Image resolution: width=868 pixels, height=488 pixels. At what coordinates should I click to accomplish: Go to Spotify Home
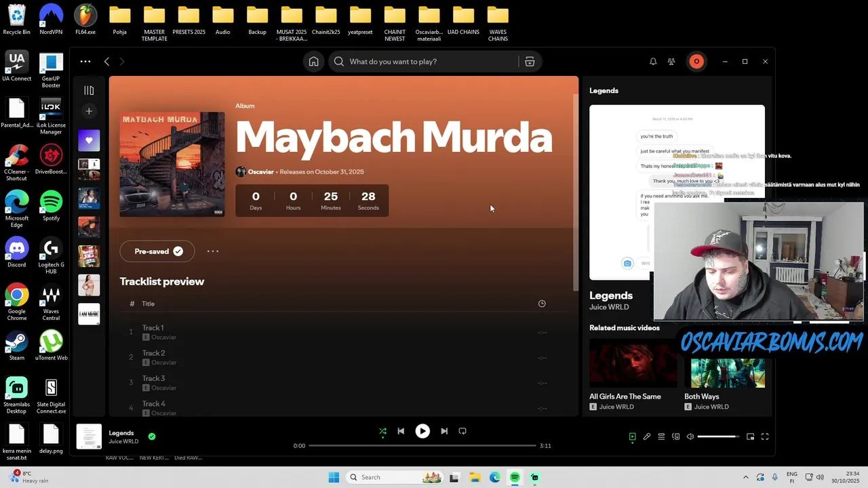click(313, 62)
